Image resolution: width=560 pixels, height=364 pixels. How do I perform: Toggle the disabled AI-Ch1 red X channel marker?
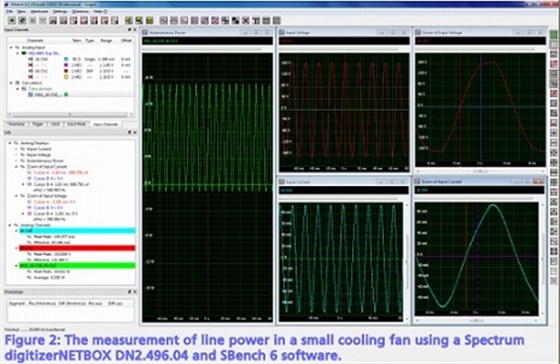[31, 65]
